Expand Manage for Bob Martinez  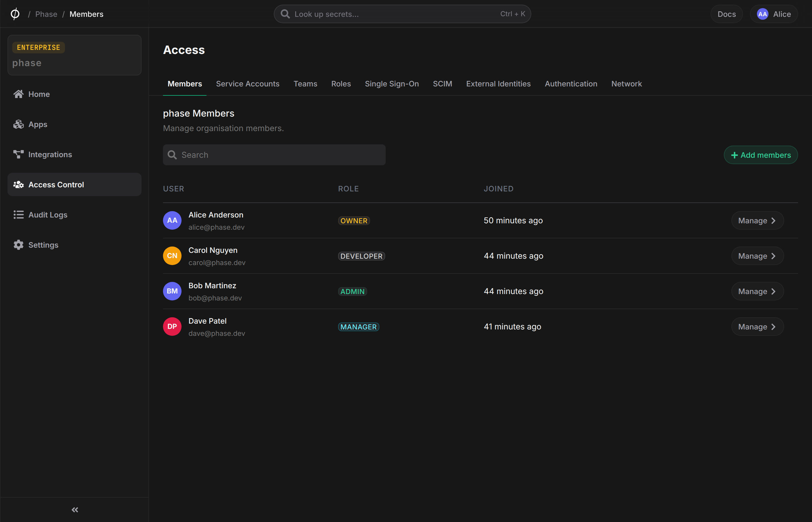(x=757, y=291)
